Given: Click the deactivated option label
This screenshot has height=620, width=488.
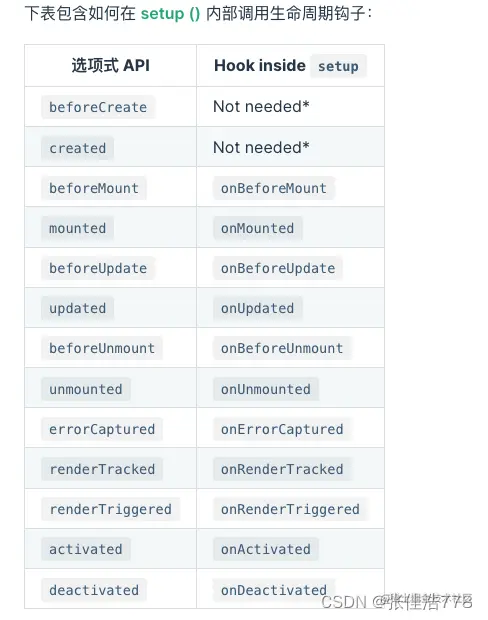Looking at the screenshot, I should (94, 590).
